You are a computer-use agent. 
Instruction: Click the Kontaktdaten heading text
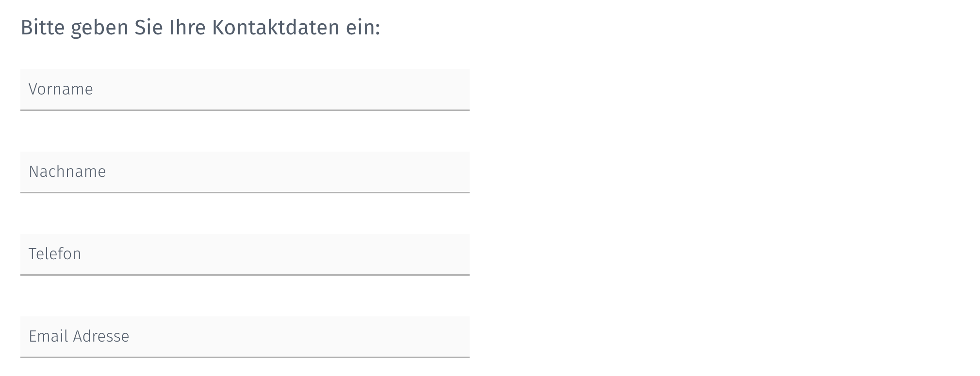point(200,28)
